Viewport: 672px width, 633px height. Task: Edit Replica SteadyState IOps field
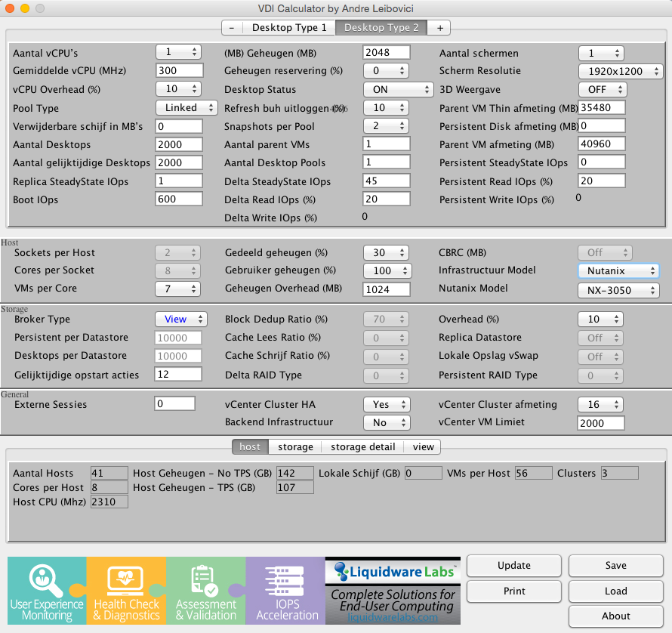[179, 181]
